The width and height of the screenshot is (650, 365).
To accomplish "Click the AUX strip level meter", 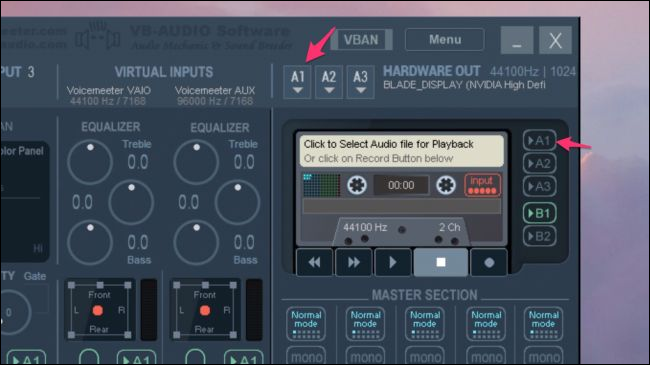I will 254,309.
